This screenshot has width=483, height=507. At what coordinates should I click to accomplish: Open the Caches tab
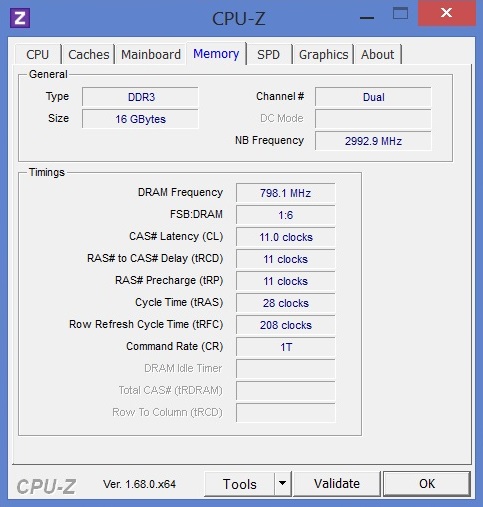(x=89, y=54)
